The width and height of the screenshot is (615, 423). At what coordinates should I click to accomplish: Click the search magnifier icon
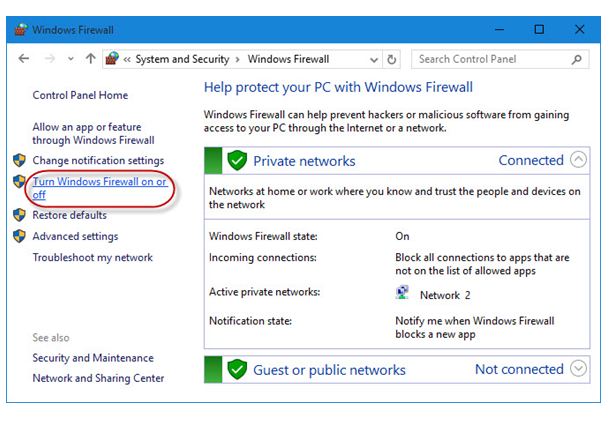click(x=577, y=60)
